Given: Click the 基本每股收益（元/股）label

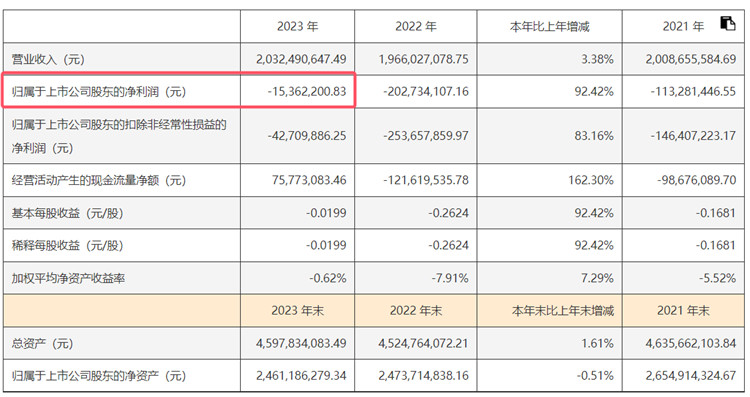Looking at the screenshot, I should pos(67,213).
